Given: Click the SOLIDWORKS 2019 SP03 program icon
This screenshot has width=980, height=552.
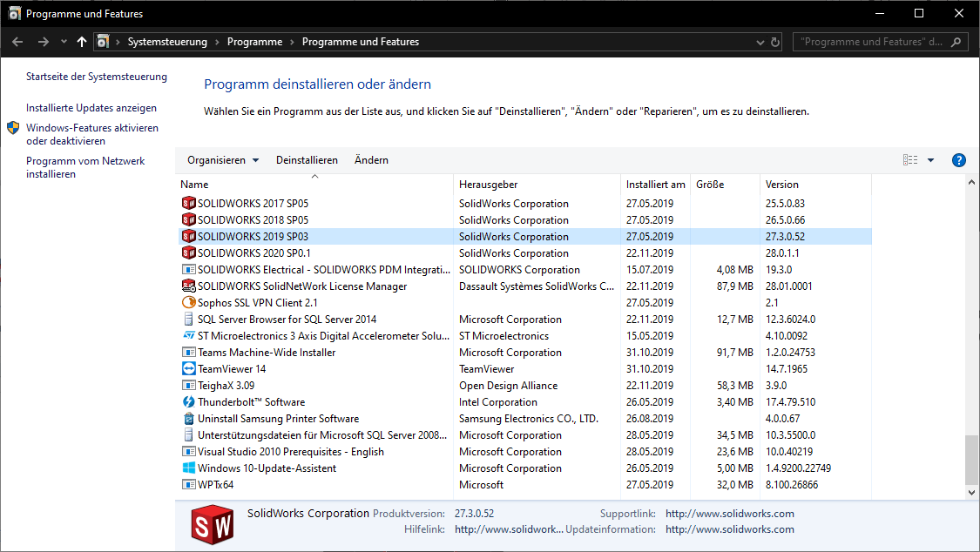Looking at the screenshot, I should [x=189, y=236].
